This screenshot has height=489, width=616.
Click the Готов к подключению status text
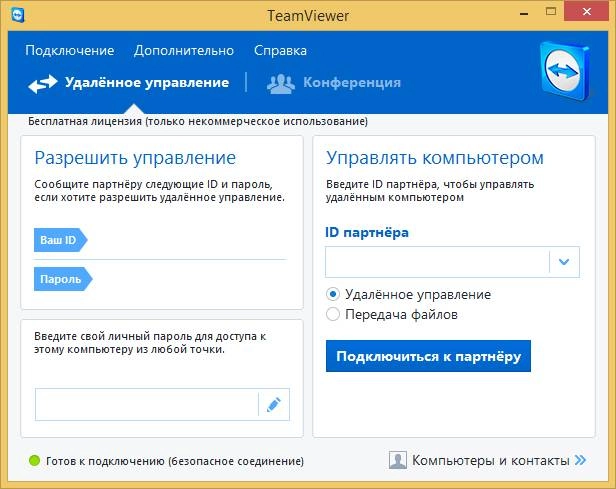tap(175, 461)
